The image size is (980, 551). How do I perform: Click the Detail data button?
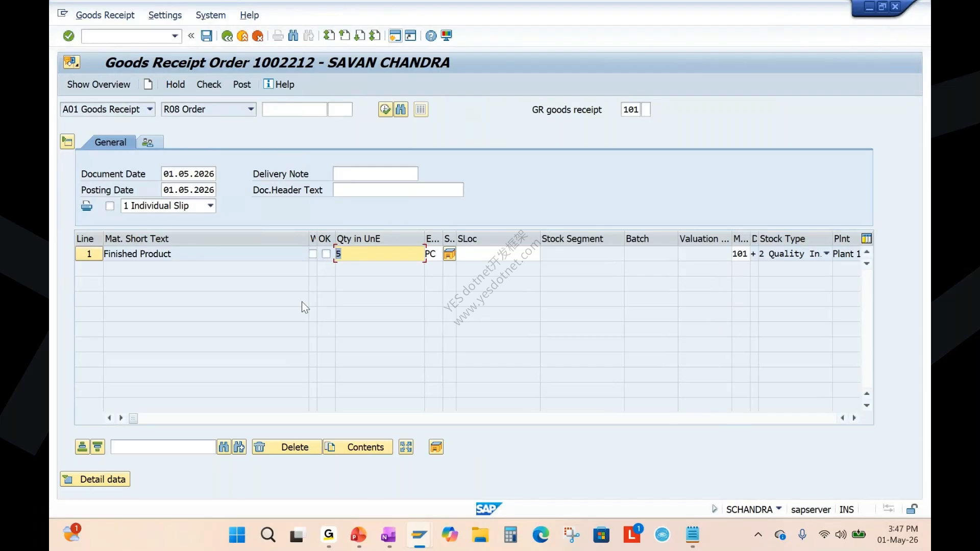pos(95,479)
